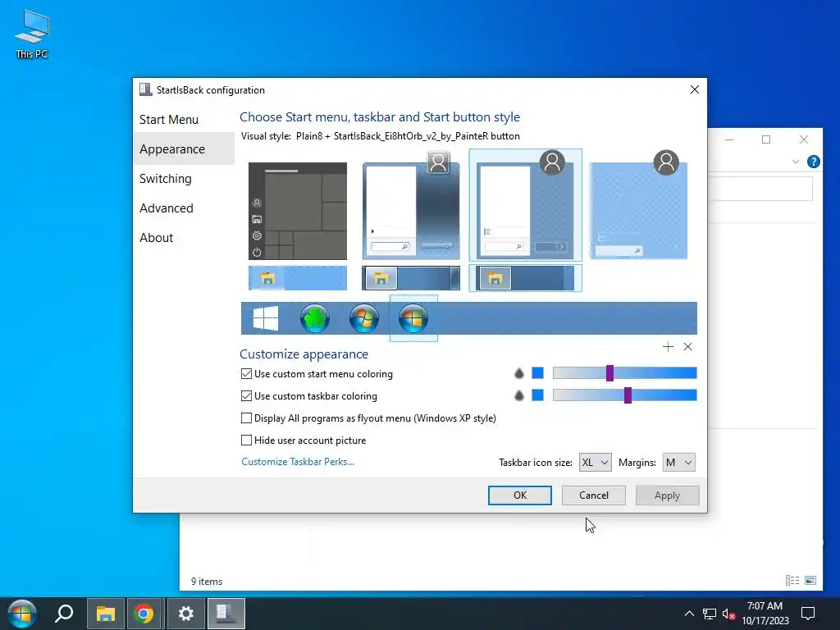The image size is (840, 630).
Task: Select the Windows 10 taskbar style thumbnail
Action: [297, 278]
